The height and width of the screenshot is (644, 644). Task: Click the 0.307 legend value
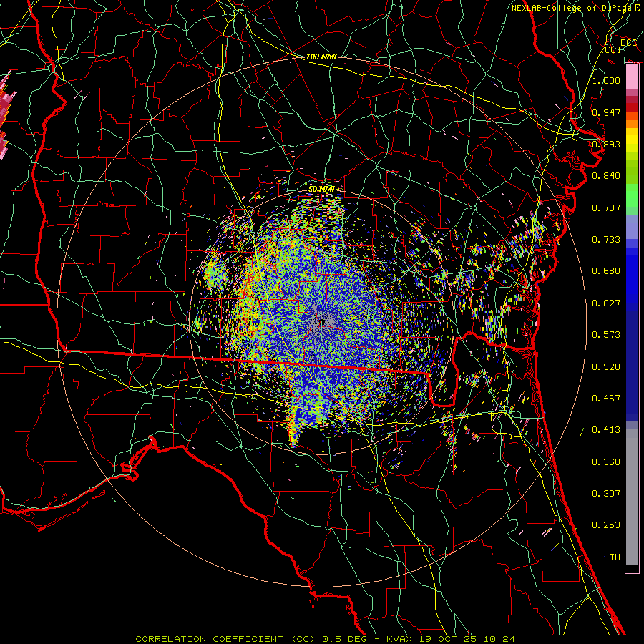pos(606,494)
